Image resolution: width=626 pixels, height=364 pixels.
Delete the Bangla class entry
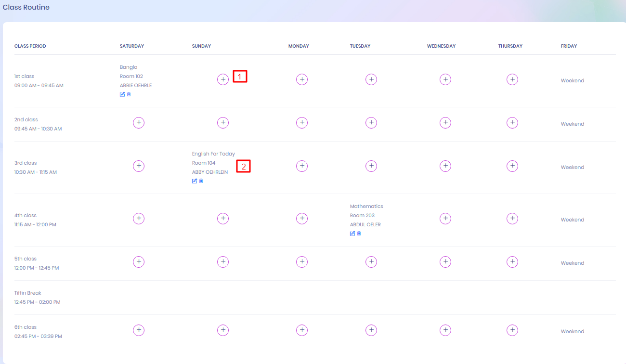(x=129, y=94)
